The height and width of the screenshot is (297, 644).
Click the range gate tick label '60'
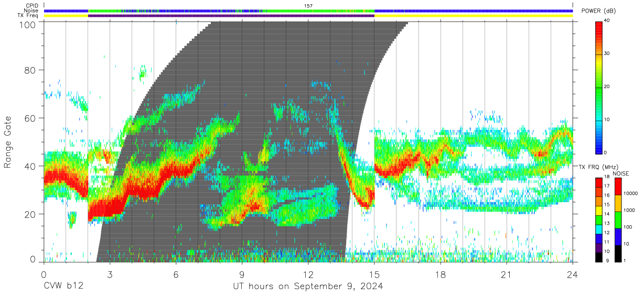click(x=31, y=118)
